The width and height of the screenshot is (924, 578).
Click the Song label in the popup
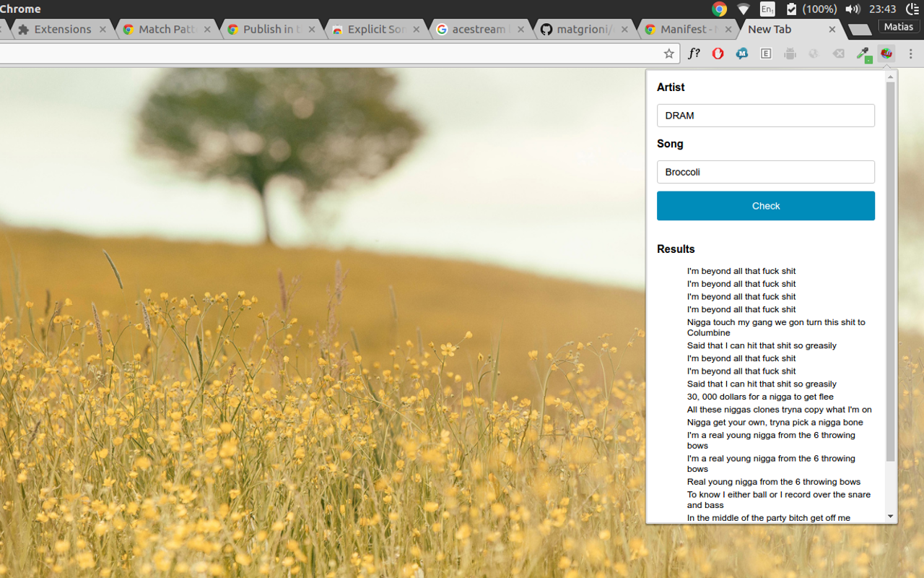tap(670, 144)
